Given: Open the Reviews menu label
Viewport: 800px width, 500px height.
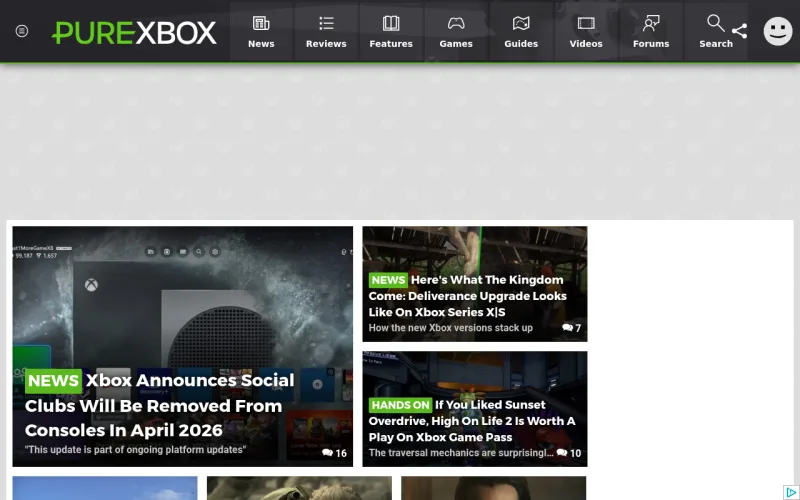Looking at the screenshot, I should click(x=326, y=44).
